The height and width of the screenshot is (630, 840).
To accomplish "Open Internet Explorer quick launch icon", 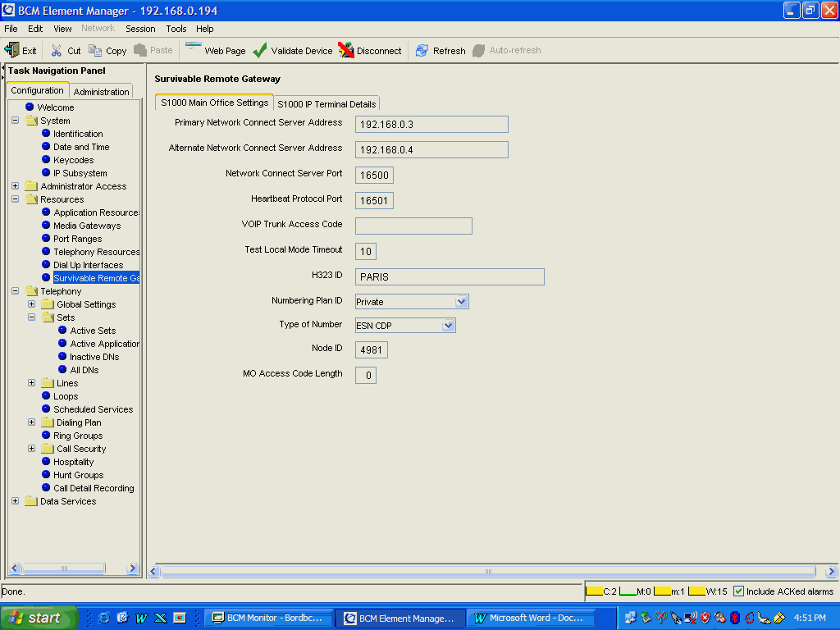I will (104, 618).
